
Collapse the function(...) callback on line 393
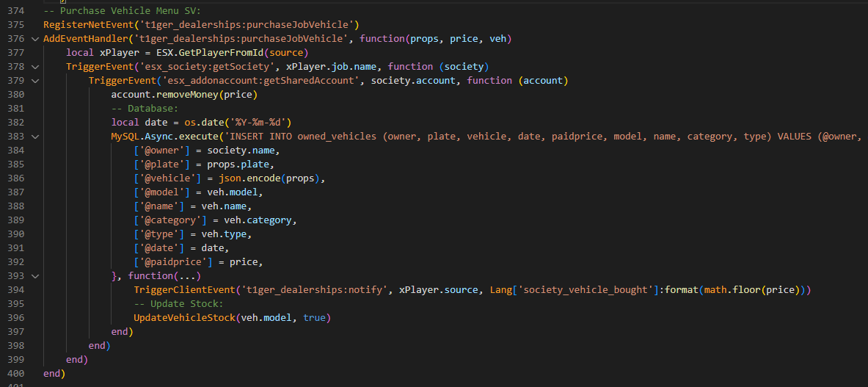click(34, 276)
